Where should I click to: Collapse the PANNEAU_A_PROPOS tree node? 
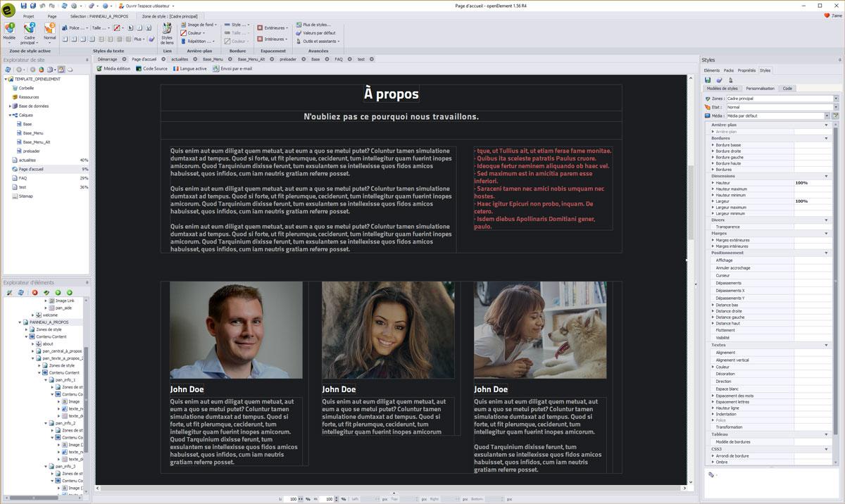[x=20, y=322]
